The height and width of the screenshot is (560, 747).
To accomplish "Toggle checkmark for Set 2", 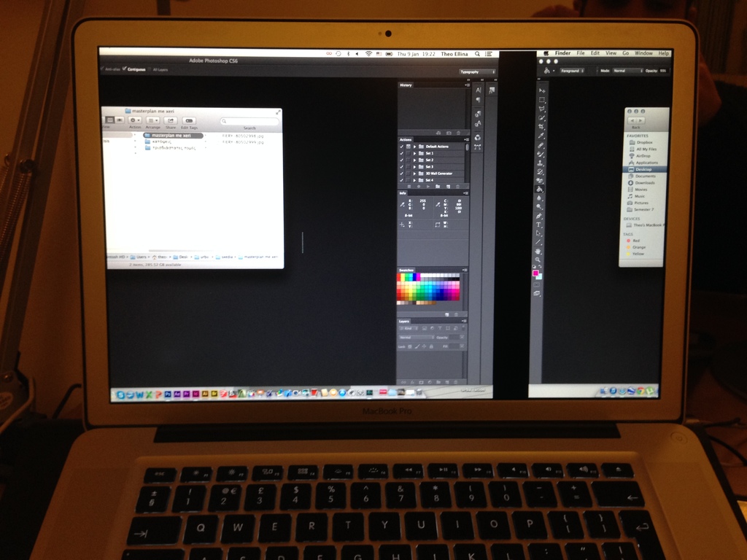I will [402, 160].
